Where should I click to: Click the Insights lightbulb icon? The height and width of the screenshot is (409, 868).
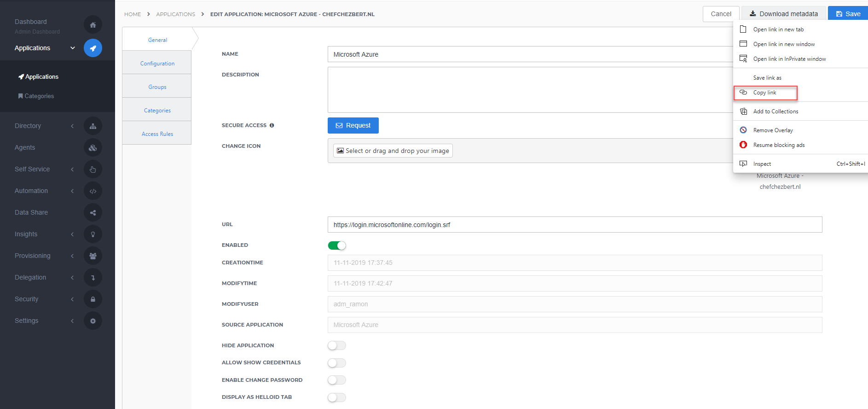93,234
